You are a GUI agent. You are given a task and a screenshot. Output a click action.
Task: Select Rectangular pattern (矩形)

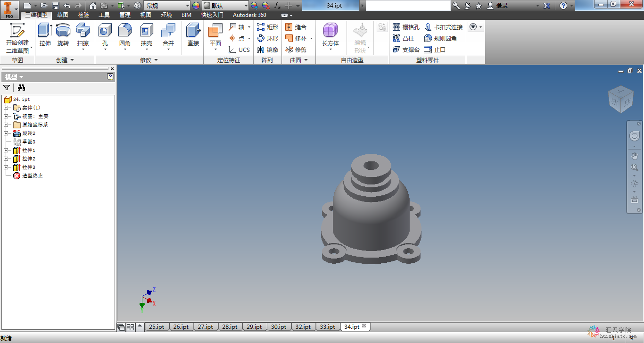pos(267,27)
